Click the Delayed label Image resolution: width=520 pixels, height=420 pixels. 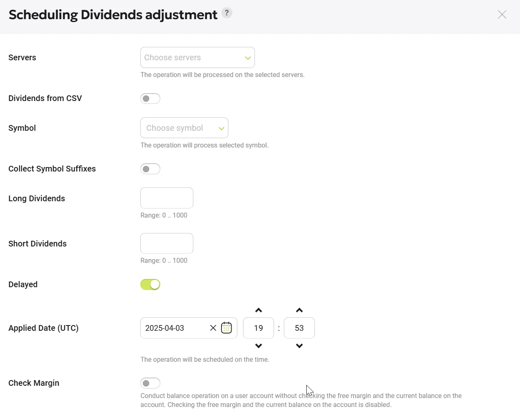click(23, 284)
